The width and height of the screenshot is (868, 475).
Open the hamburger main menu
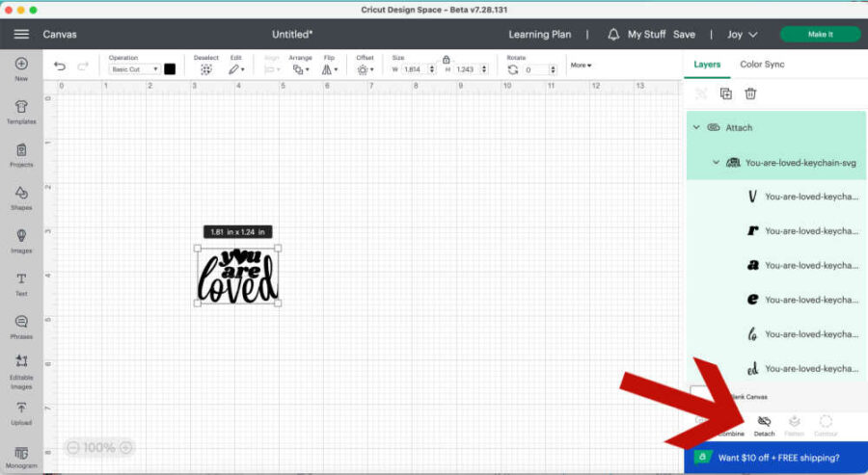(x=21, y=34)
